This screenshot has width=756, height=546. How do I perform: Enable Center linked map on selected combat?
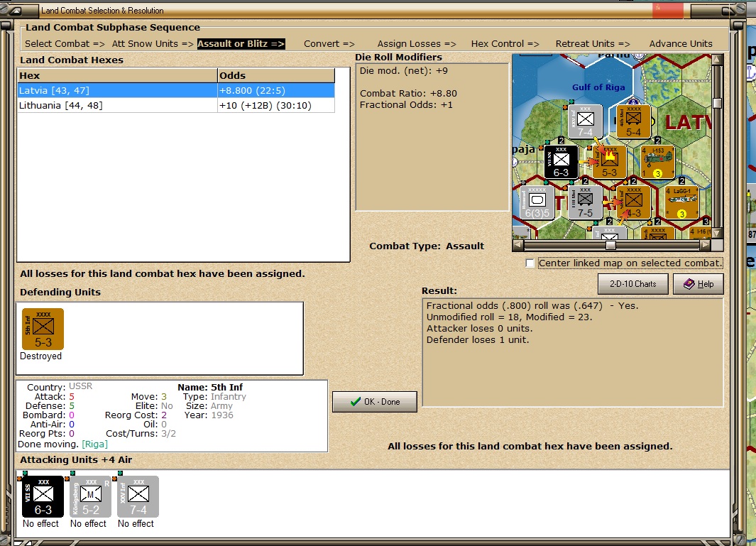click(530, 263)
